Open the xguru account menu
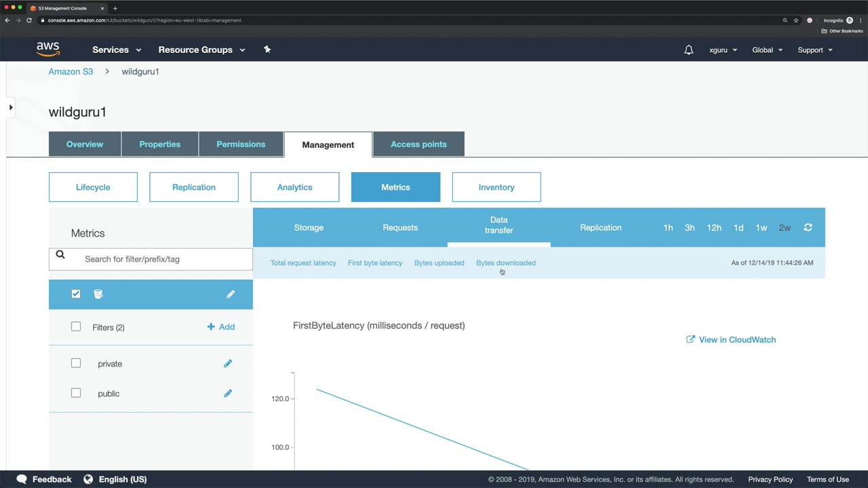Viewport: 868px width, 488px height. pos(723,49)
